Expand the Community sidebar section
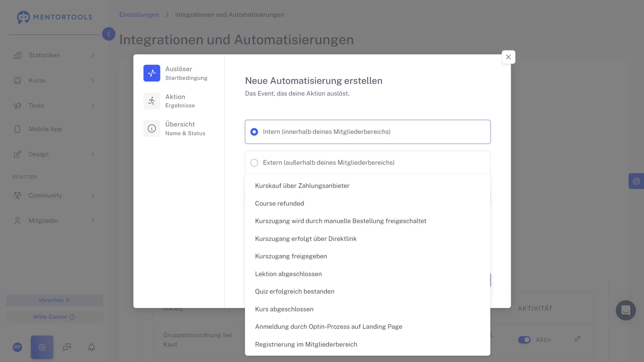644x362 pixels. point(54,195)
